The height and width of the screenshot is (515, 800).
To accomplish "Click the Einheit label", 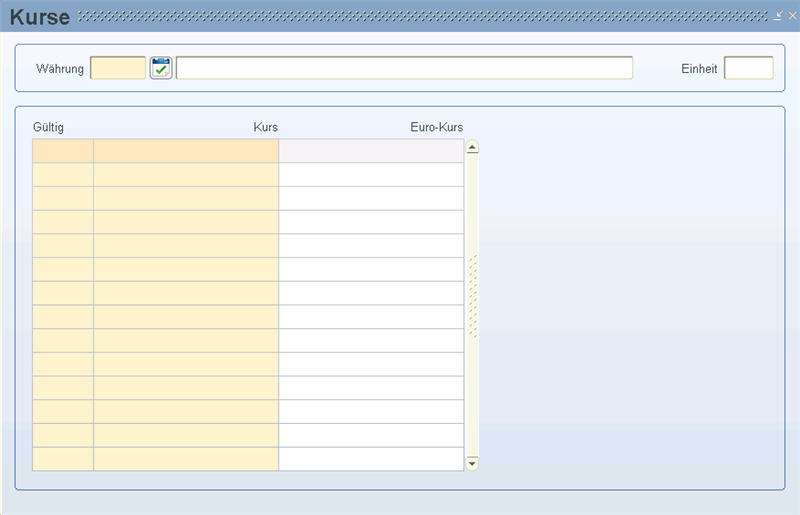I will 699,68.
